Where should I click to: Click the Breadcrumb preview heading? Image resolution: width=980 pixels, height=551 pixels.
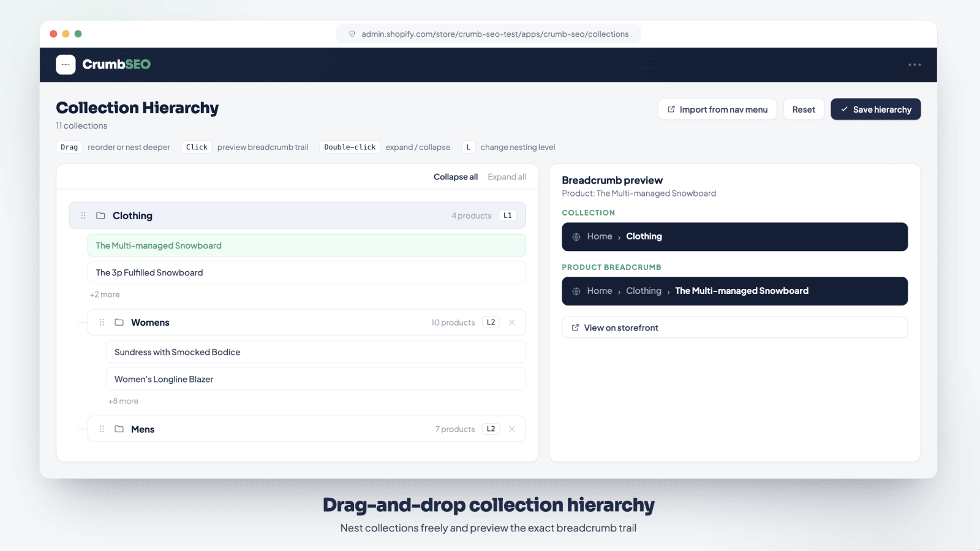612,180
